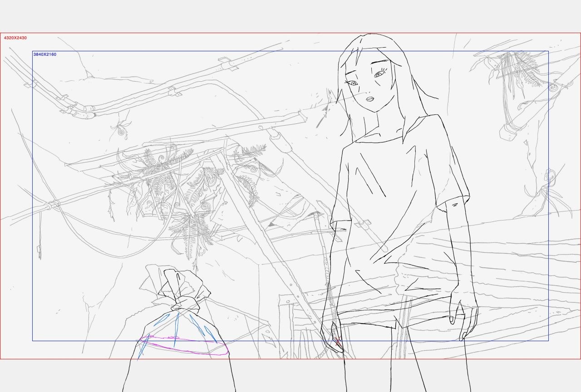This screenshot has width=581, height=392.
Task: Click the red 4320X2430 frame label
Action: click(15, 38)
